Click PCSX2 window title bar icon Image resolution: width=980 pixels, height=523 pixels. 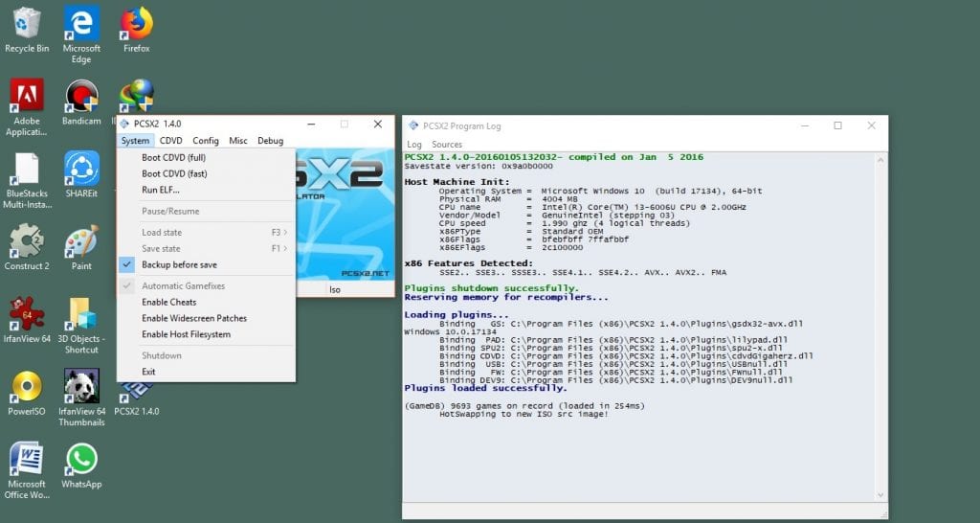click(x=124, y=124)
